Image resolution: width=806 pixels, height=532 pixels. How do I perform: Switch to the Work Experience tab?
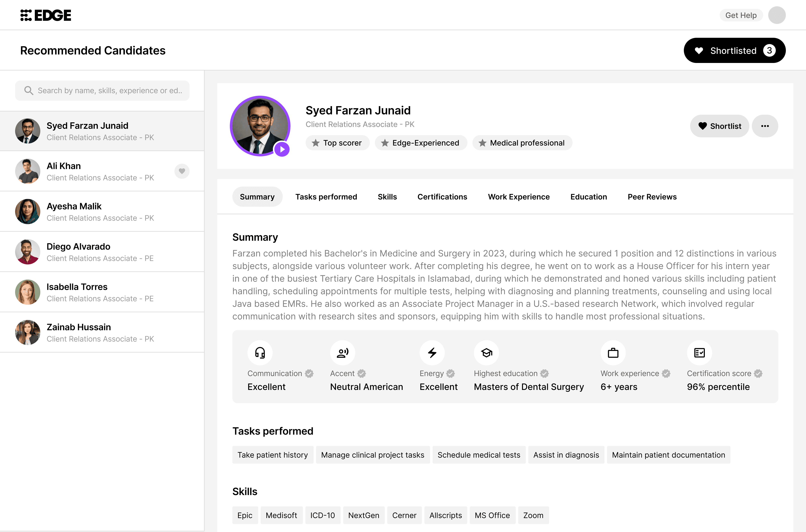[519, 197]
